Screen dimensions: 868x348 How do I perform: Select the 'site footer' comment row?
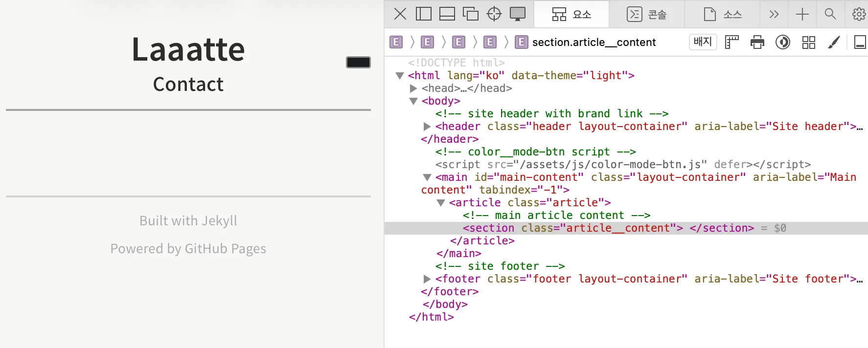click(x=500, y=266)
